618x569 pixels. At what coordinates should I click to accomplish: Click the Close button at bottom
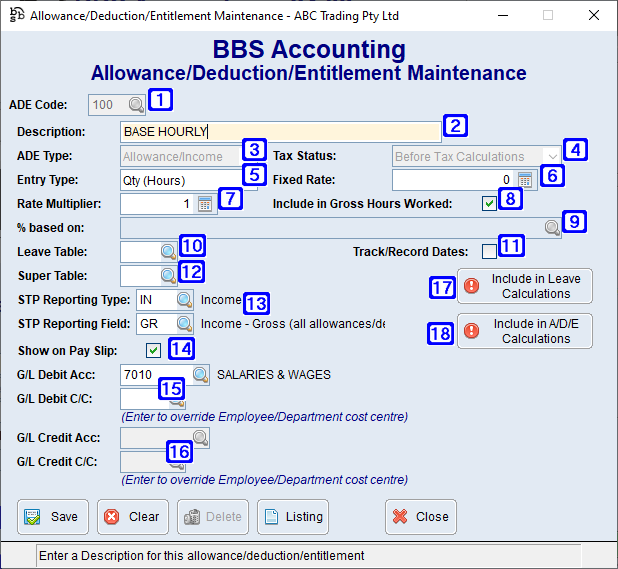click(421, 517)
